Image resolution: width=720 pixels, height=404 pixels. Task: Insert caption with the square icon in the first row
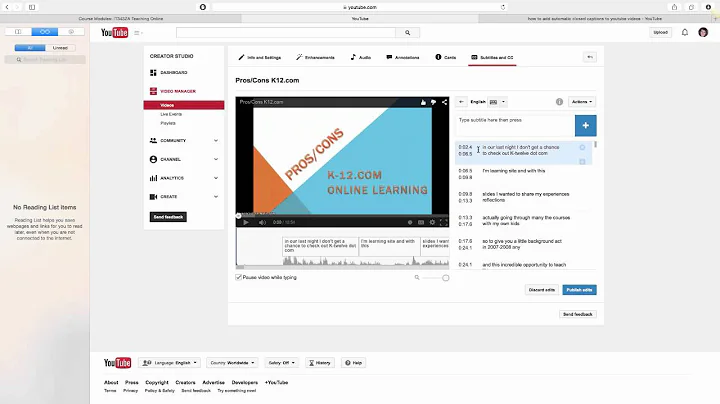coord(582,162)
